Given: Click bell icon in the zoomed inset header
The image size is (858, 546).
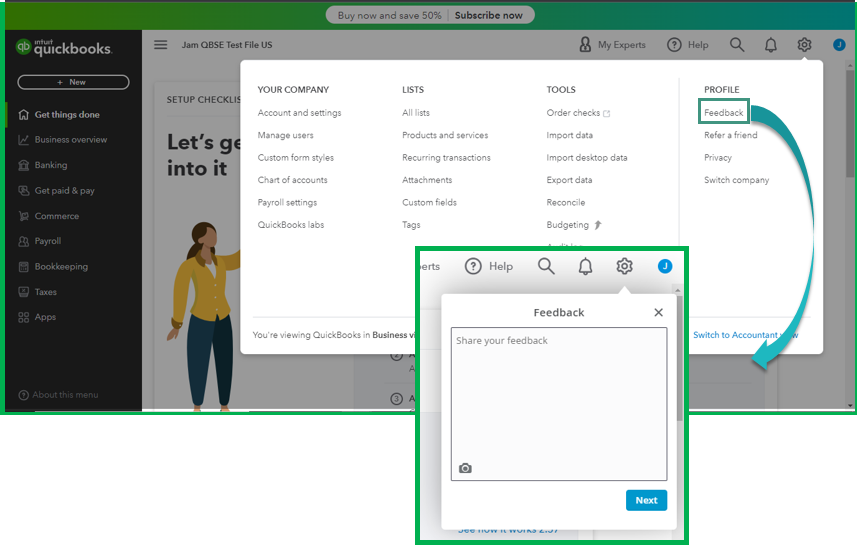Looking at the screenshot, I should click(585, 266).
